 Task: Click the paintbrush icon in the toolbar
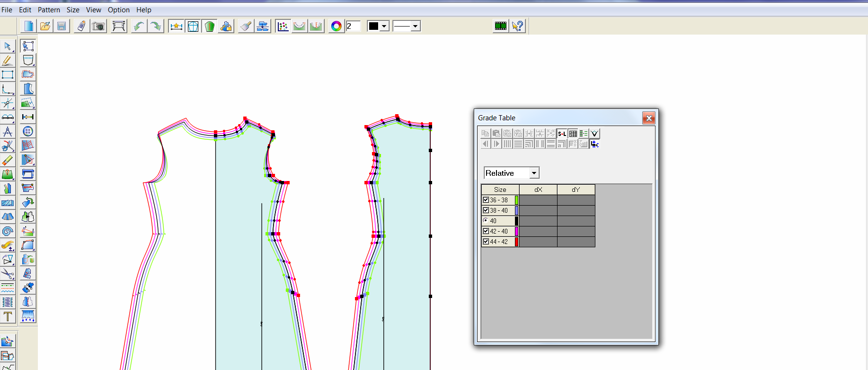pos(246,26)
